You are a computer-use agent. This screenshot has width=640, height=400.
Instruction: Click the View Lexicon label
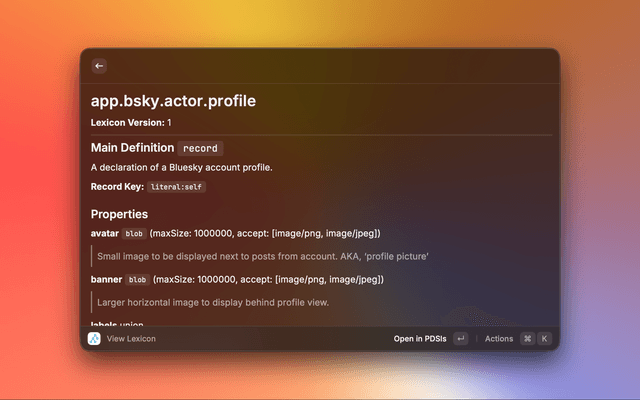click(x=131, y=339)
